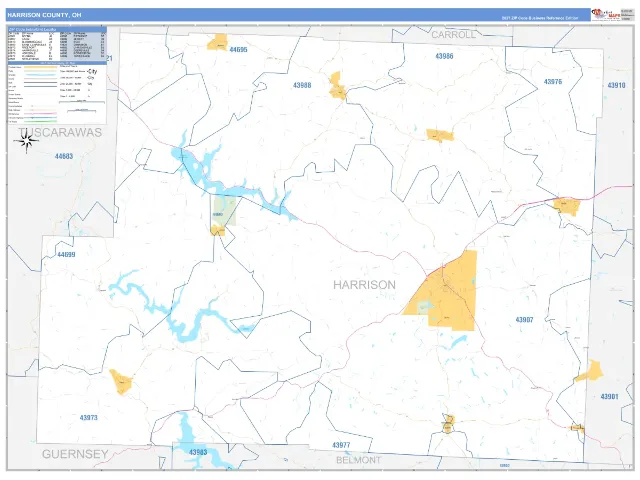Click the light blue water swatch in legend
This screenshot has height=480, width=640.
coord(40,75)
